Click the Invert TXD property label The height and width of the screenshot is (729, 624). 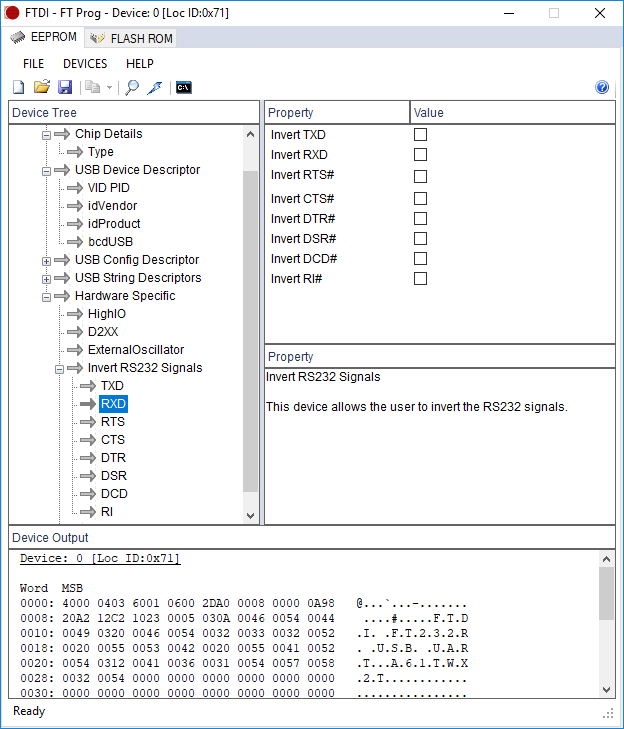tap(298, 135)
